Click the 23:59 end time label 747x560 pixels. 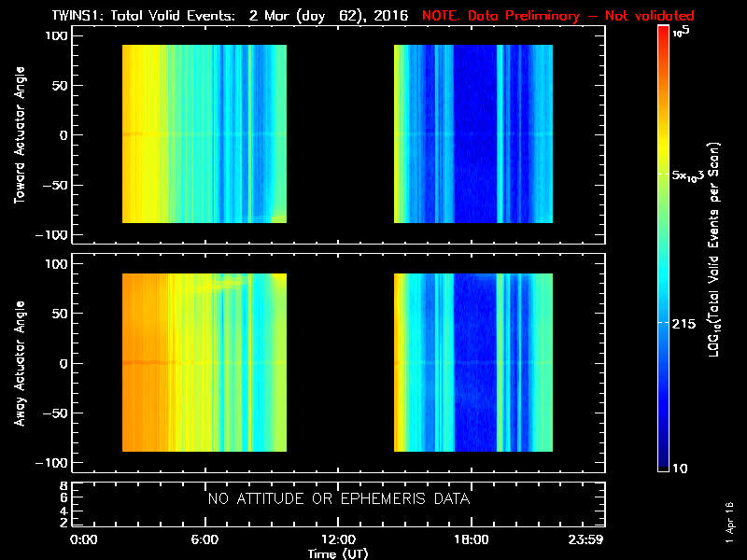(587, 539)
